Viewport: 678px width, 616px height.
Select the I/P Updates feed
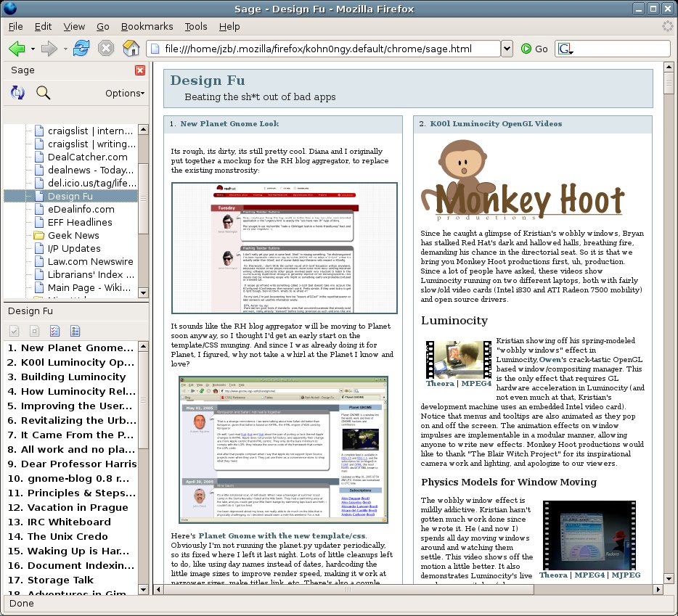click(x=74, y=249)
